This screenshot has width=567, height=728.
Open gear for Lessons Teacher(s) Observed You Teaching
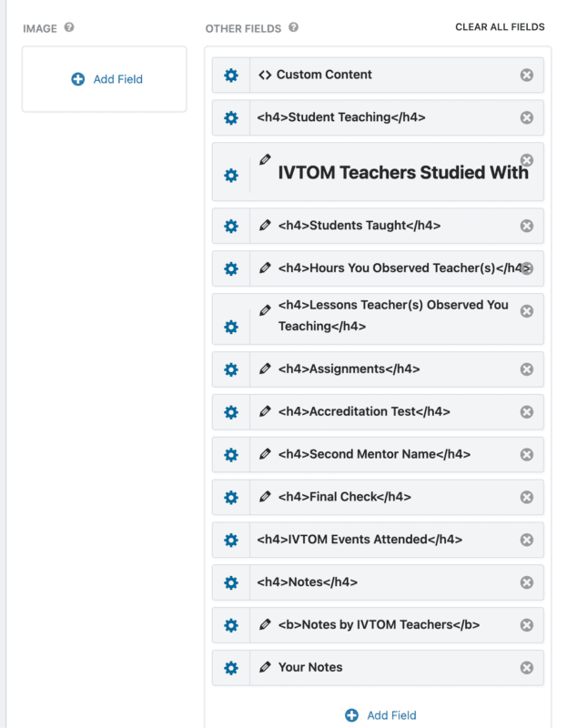tap(231, 326)
